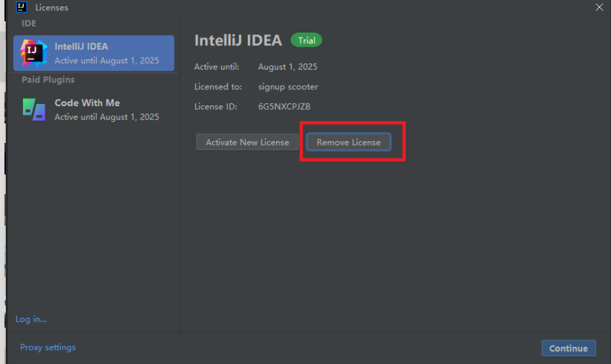
Task: Click the License ID: field label
Action: tap(216, 107)
